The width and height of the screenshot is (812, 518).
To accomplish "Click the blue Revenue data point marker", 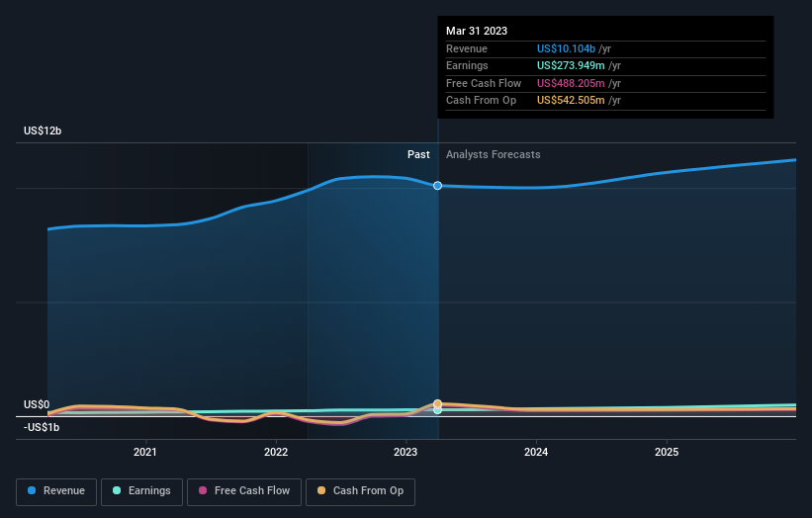I will click(x=437, y=185).
